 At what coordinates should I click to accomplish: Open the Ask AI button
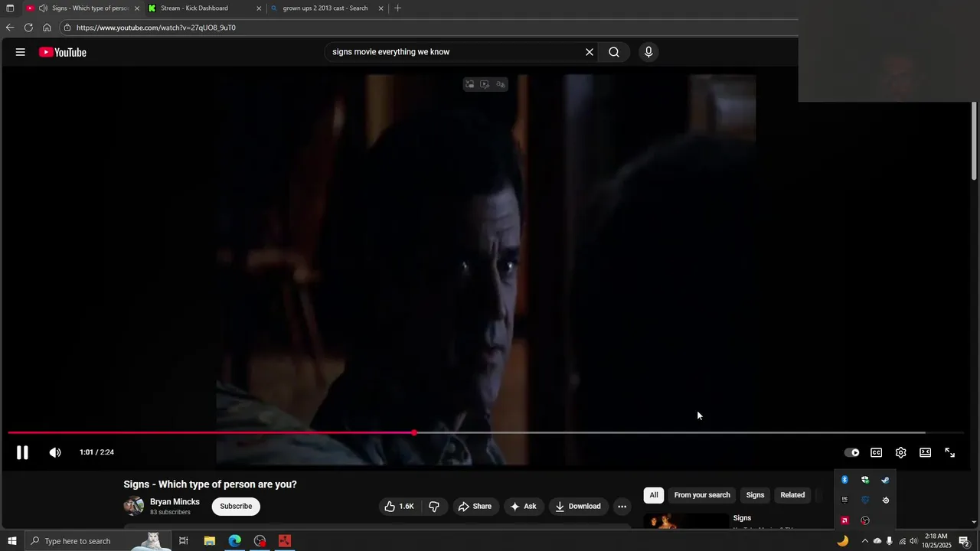(x=523, y=507)
